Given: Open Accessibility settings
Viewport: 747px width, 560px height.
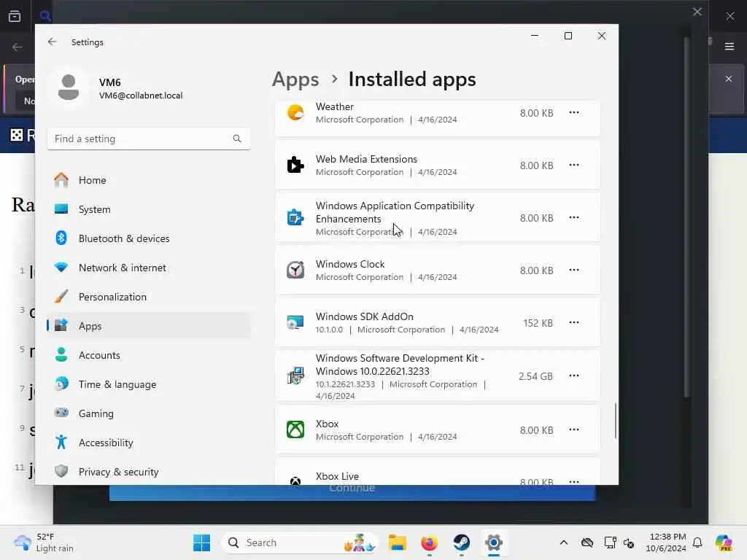Looking at the screenshot, I should click(x=149, y=443).
